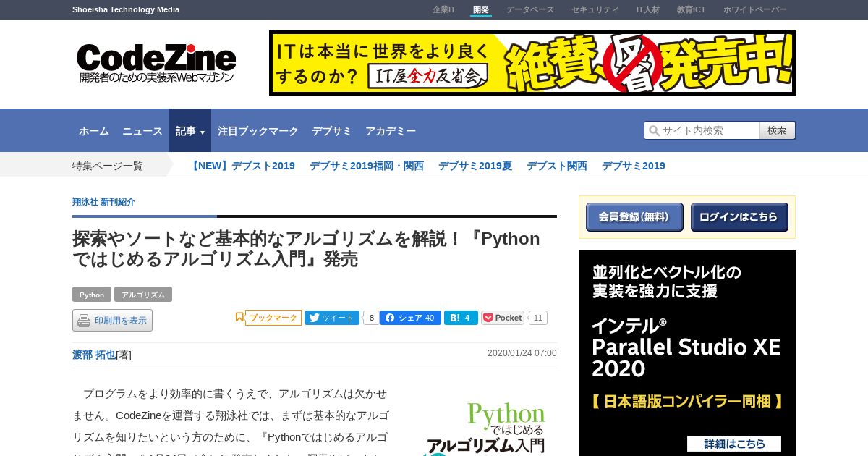Save the article to Pocket

[x=503, y=318]
